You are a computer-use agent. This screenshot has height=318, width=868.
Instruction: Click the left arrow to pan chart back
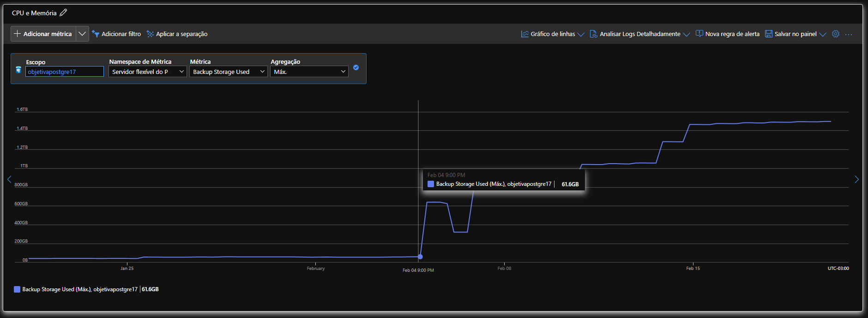coord(9,179)
